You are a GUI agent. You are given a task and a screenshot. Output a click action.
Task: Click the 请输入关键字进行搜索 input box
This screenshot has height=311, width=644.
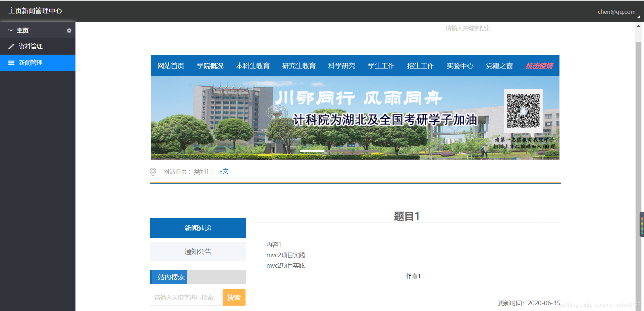point(186,297)
